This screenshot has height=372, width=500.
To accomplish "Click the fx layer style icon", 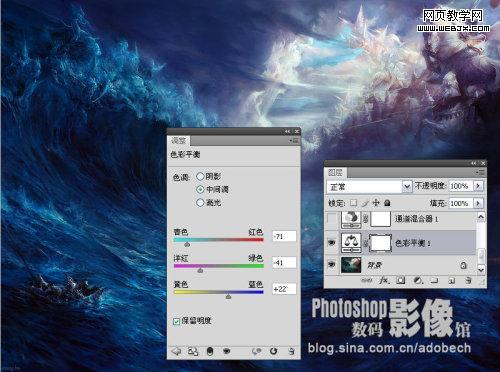I will (x=384, y=280).
